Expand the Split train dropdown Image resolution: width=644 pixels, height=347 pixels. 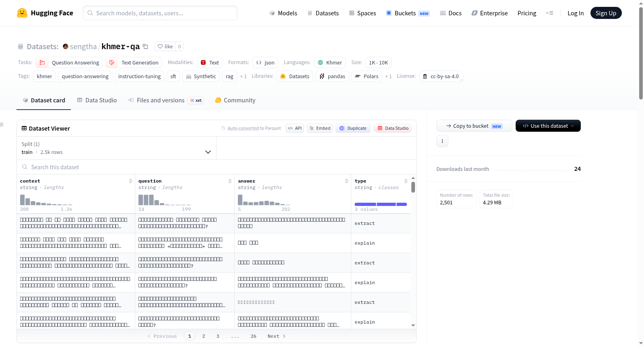(116, 148)
